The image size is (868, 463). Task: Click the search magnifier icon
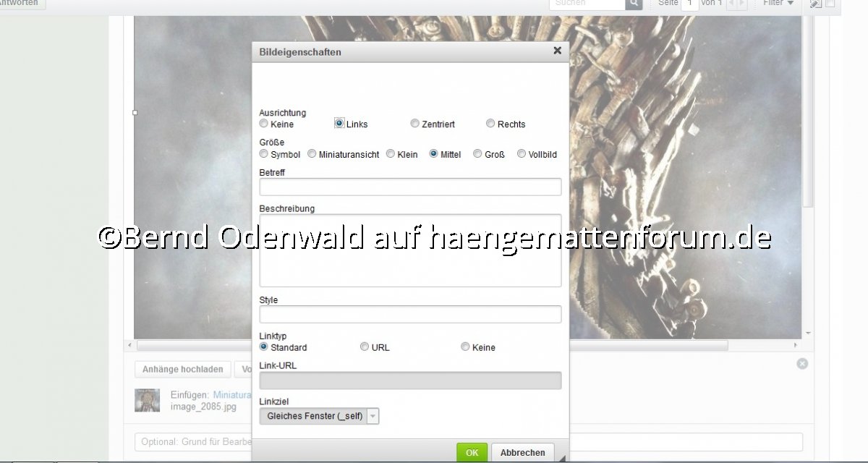[x=633, y=4]
